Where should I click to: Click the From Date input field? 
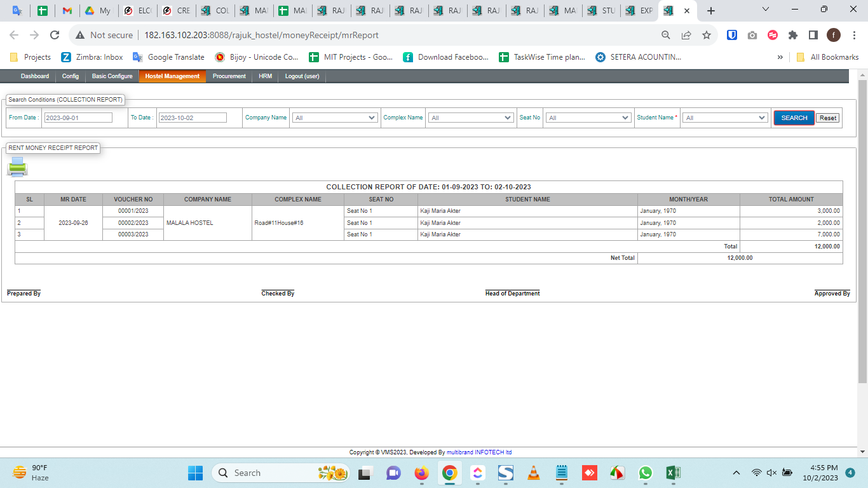[x=78, y=118]
